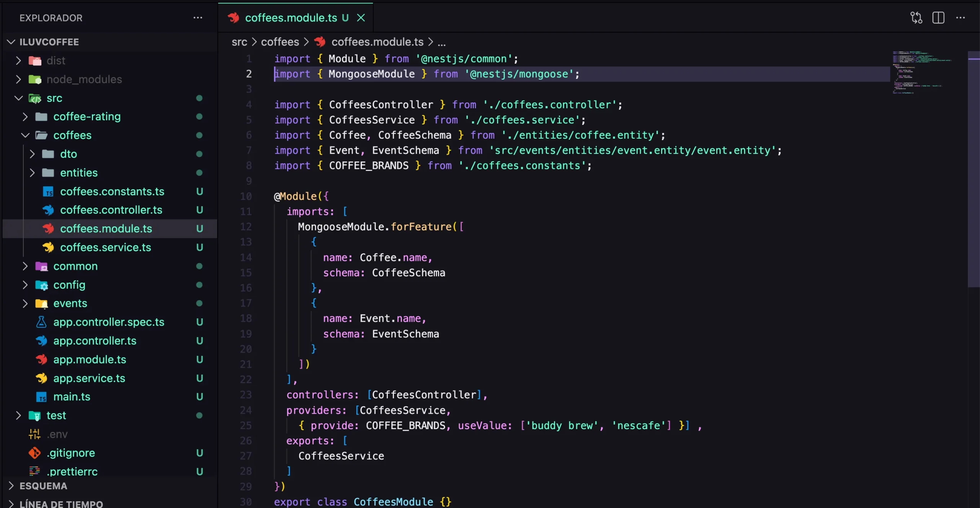
Task: Close the coffees.module.ts tab
Action: pos(361,18)
